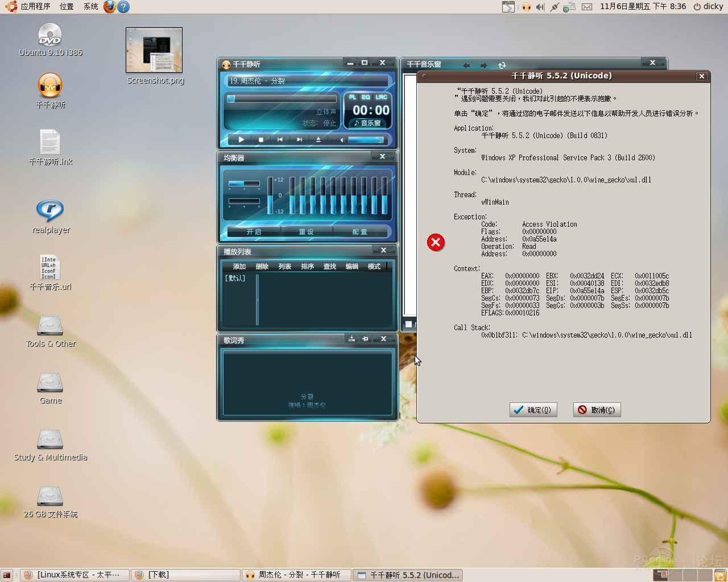The height and width of the screenshot is (582, 728).
Task: Open the 位置 menu
Action: tap(67, 7)
